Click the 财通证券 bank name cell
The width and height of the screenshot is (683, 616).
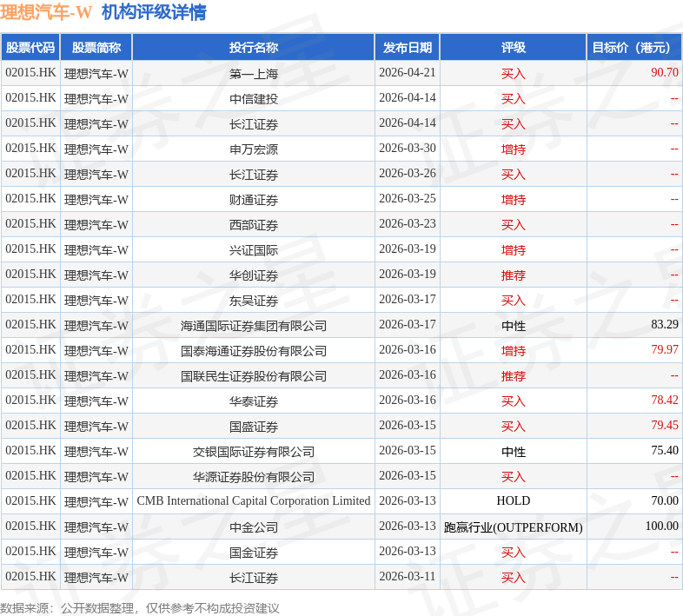pos(254,200)
